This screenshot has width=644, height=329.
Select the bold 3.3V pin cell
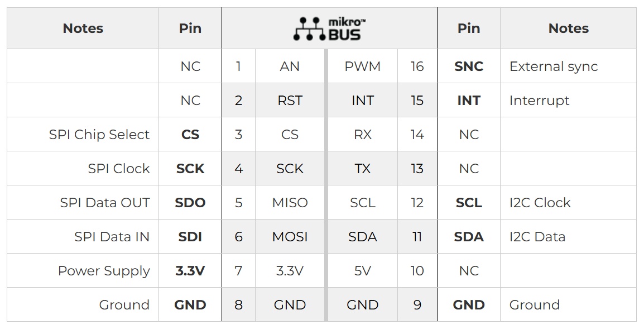coord(190,271)
